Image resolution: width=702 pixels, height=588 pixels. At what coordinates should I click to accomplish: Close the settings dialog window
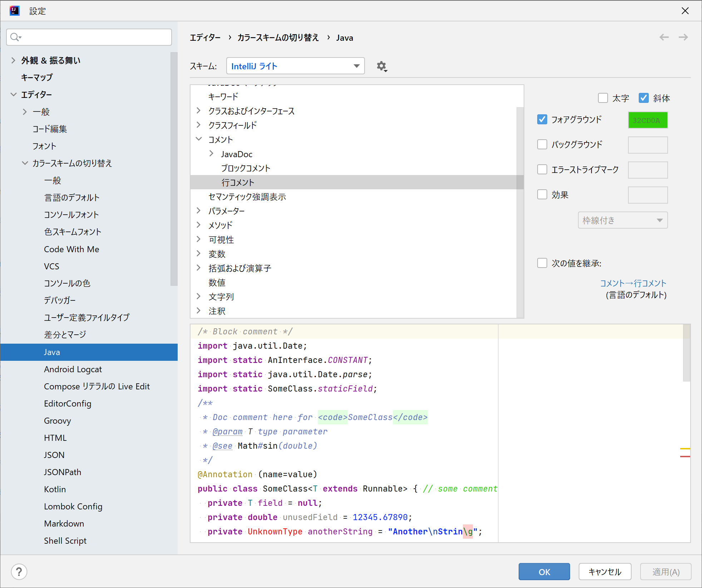pos(685,11)
